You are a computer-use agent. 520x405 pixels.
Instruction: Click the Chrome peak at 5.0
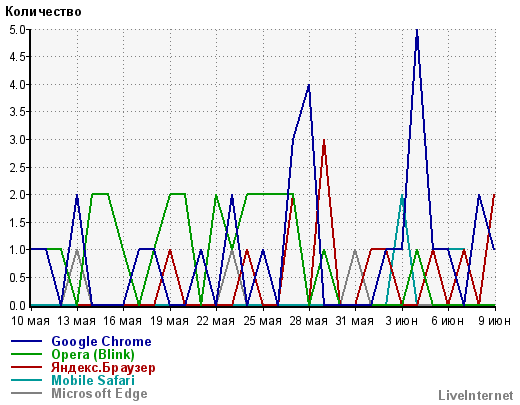[x=417, y=31]
